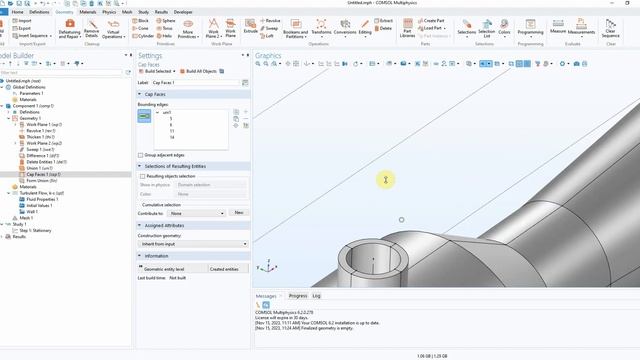Add a Torus primitive
This screenshot has height=360, width=640.
[164, 29]
